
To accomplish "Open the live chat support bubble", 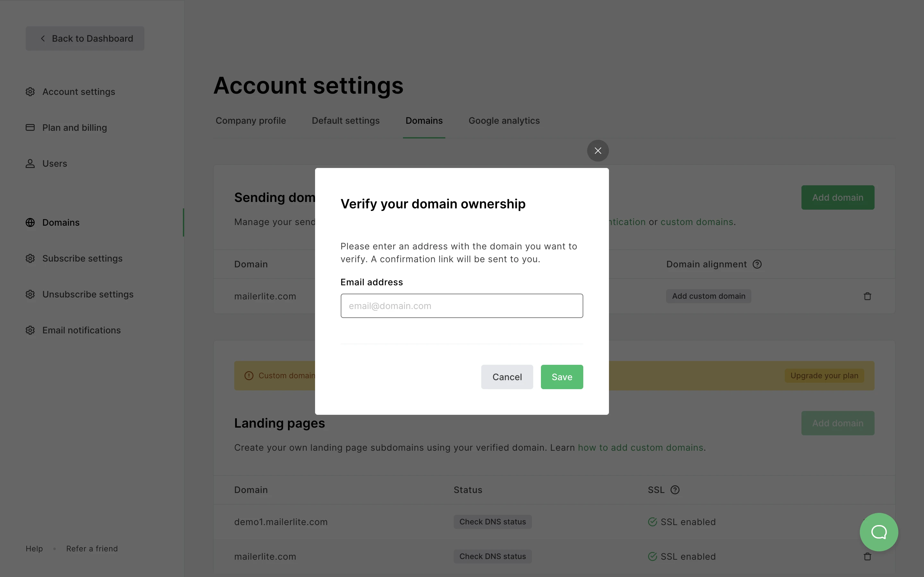I will [x=878, y=531].
